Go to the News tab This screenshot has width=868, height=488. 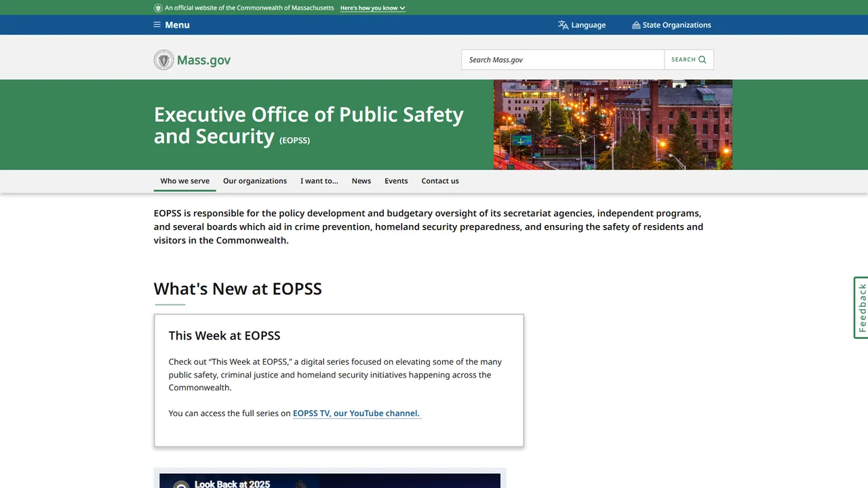(361, 181)
